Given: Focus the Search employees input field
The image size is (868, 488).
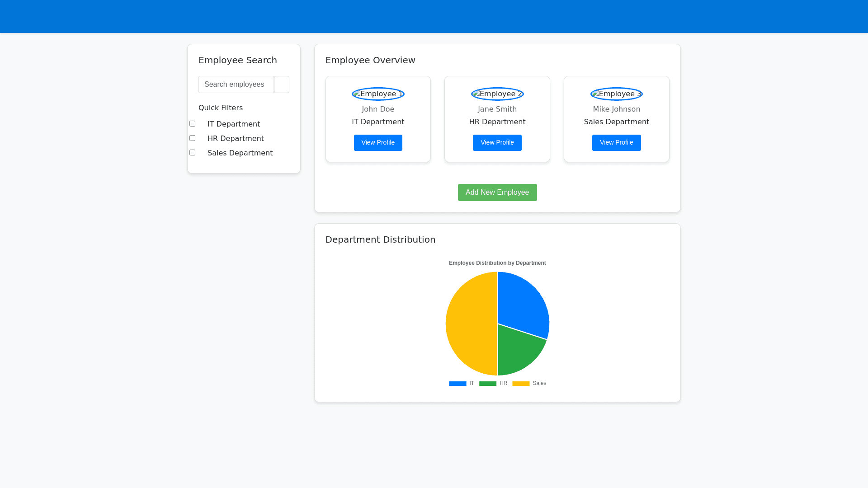Looking at the screenshot, I should (x=236, y=84).
